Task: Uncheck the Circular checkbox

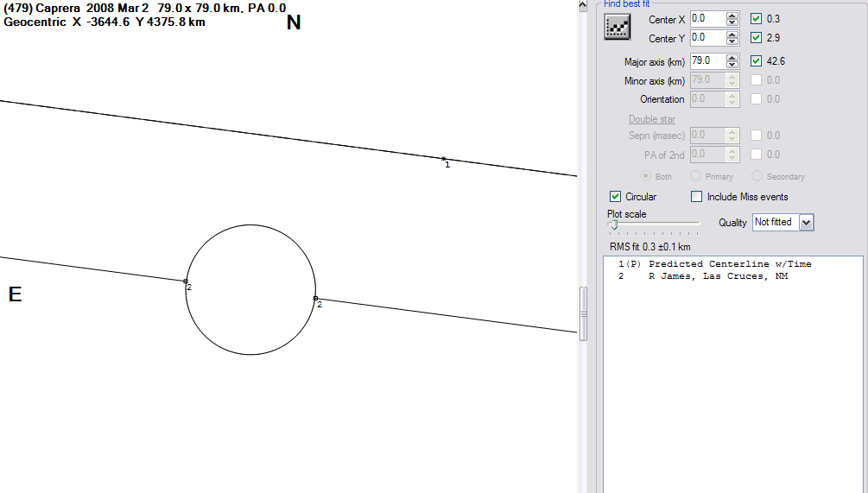Action: pyautogui.click(x=615, y=197)
